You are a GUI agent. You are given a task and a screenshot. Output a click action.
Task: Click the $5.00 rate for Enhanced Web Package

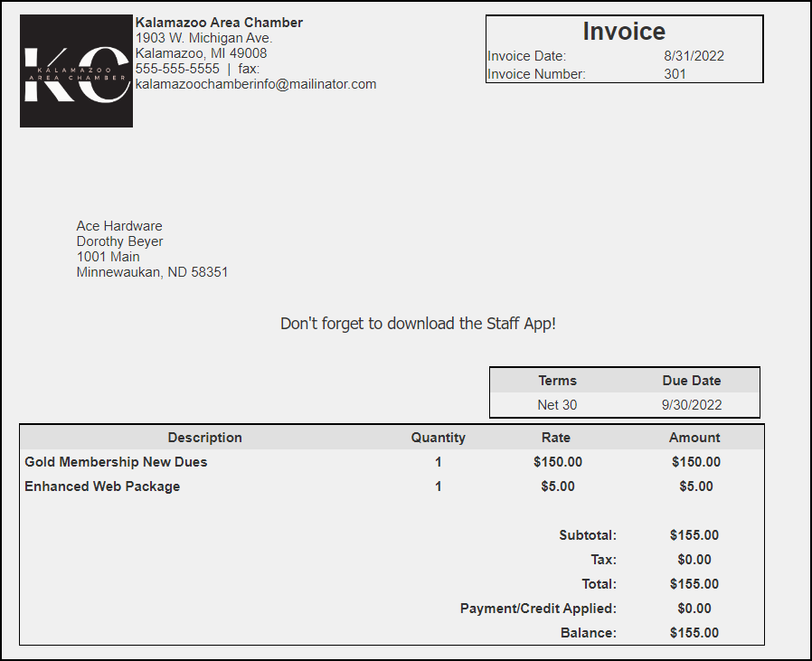click(557, 486)
